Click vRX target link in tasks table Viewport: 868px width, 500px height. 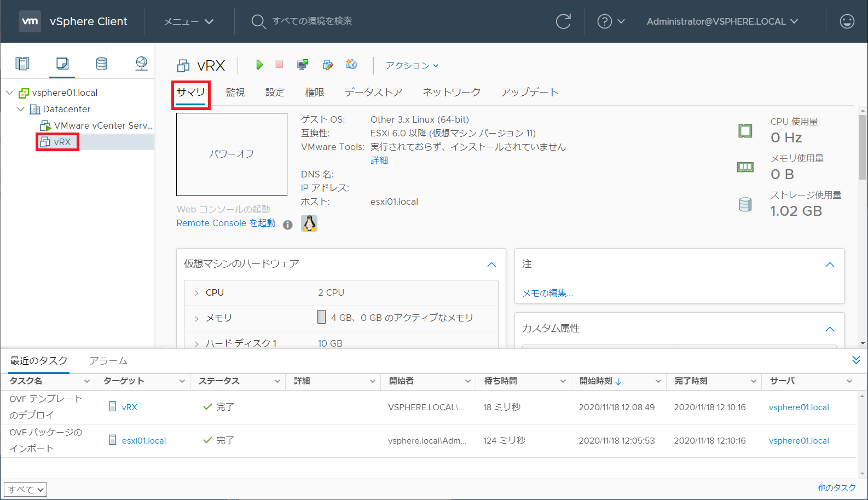coord(129,407)
